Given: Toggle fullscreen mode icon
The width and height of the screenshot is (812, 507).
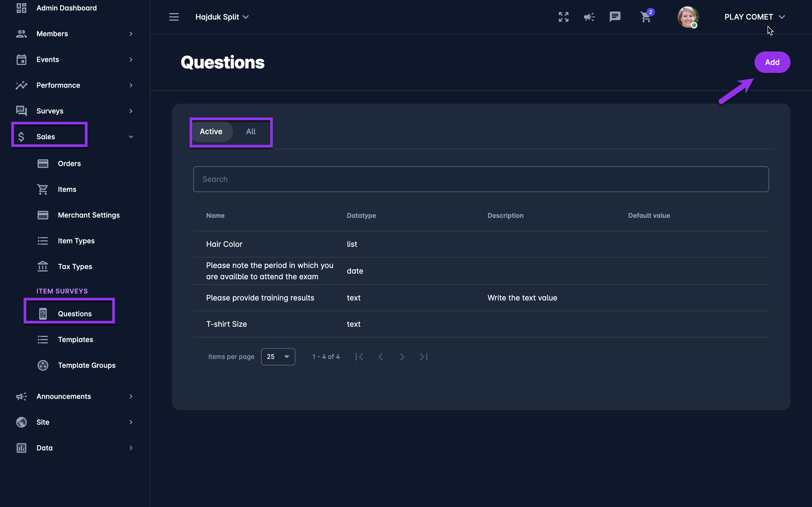Looking at the screenshot, I should coord(563,17).
